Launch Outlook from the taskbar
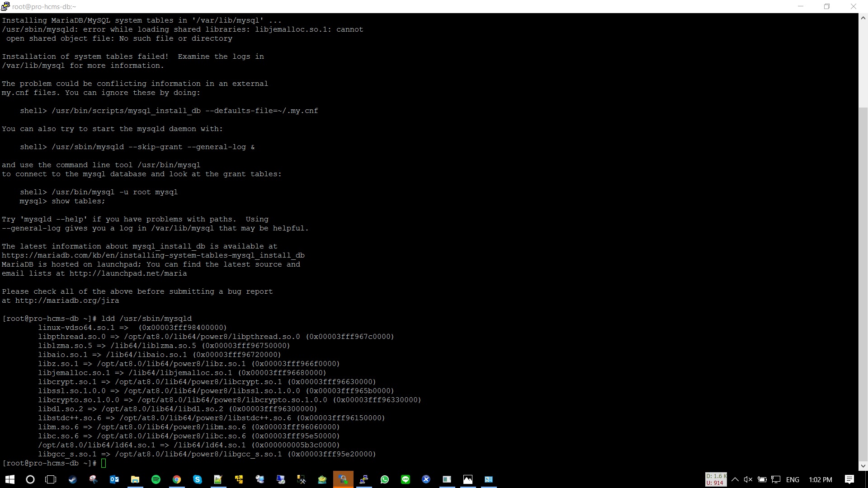868x488 pixels. [x=114, y=479]
